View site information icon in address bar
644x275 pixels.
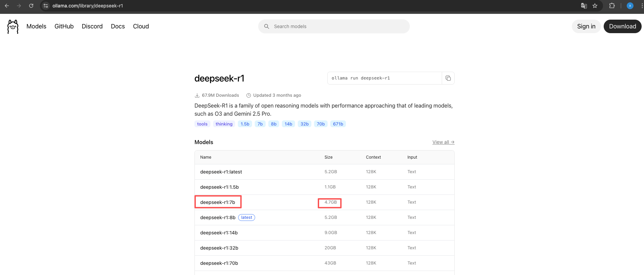pyautogui.click(x=46, y=6)
